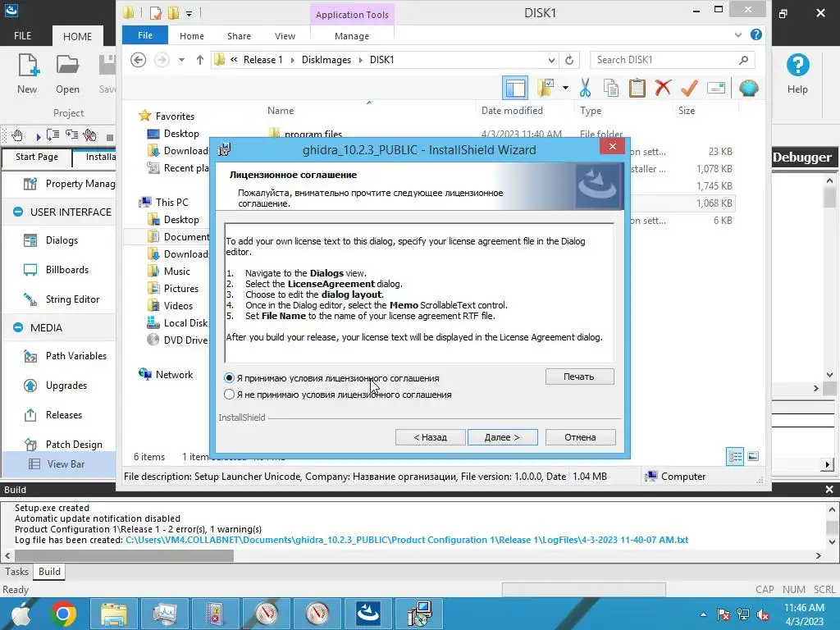
Task: Click the red X Delete toolbar icon
Action: [x=663, y=88]
